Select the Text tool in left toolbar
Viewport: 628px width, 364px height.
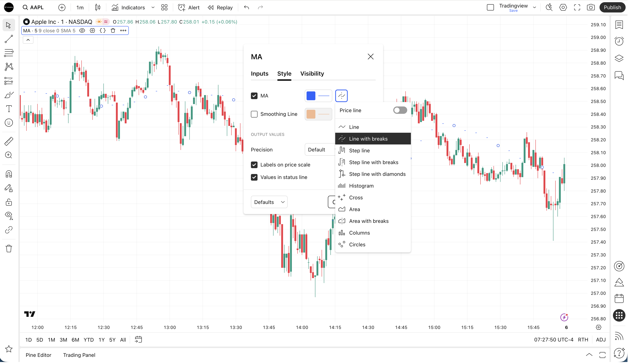(9, 109)
